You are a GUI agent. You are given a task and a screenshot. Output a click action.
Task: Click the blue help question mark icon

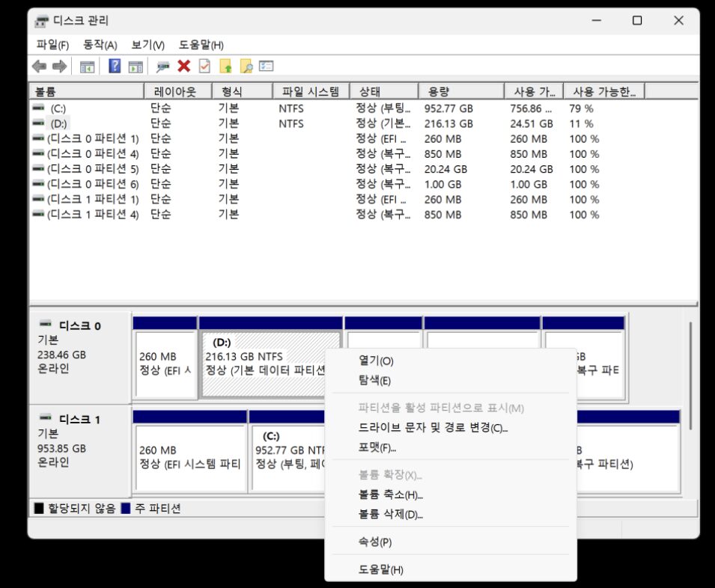click(x=115, y=67)
